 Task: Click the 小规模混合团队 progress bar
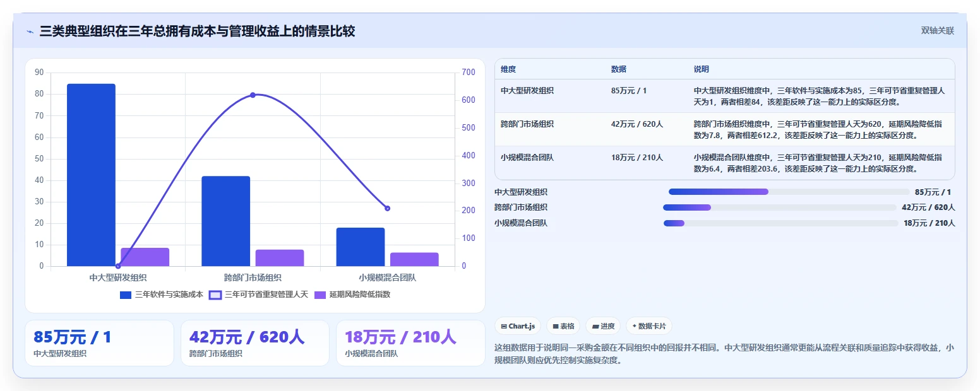(x=781, y=223)
